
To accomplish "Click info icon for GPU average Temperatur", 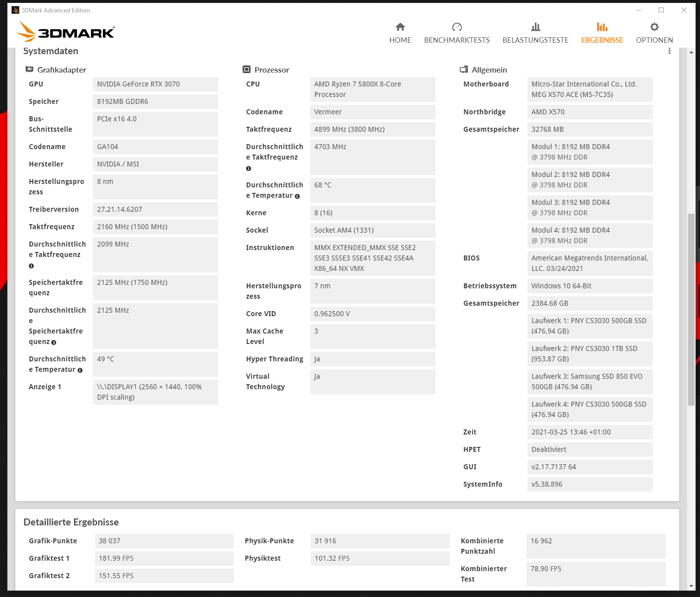I will [80, 370].
